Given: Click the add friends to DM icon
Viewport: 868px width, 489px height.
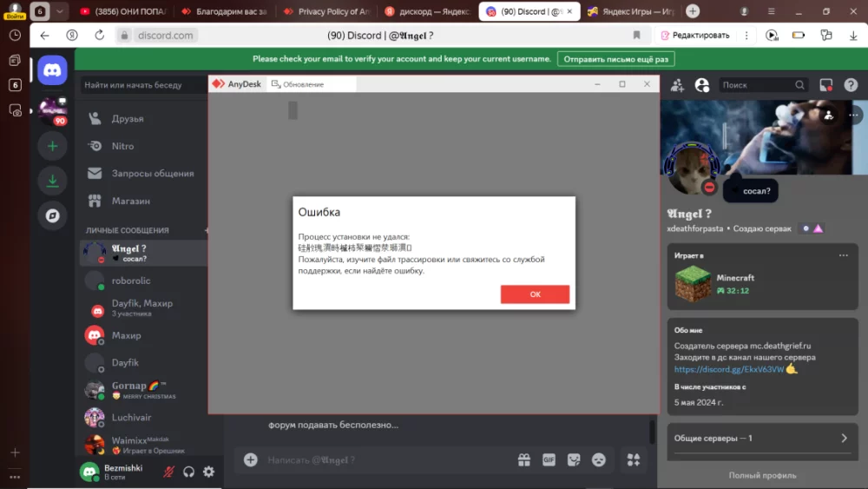Looking at the screenshot, I should click(x=678, y=85).
